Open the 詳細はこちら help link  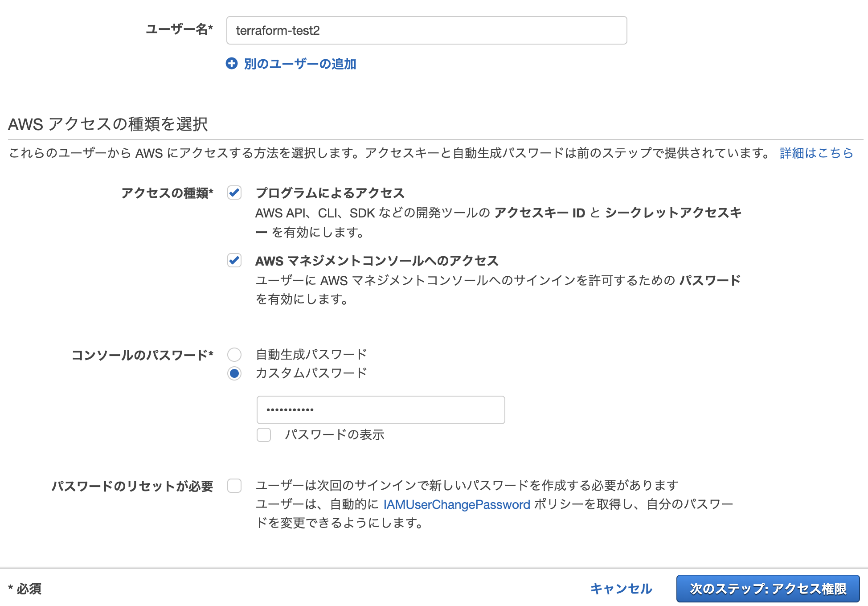[x=815, y=153]
